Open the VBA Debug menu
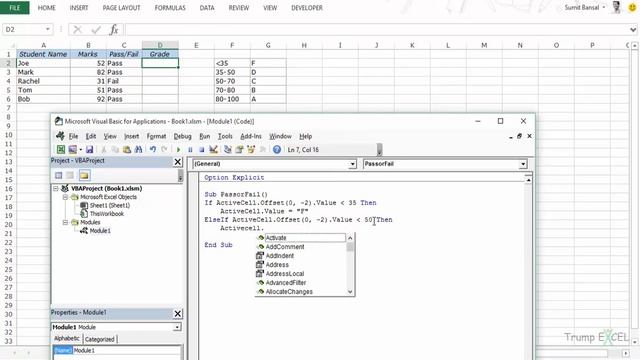 click(182, 136)
